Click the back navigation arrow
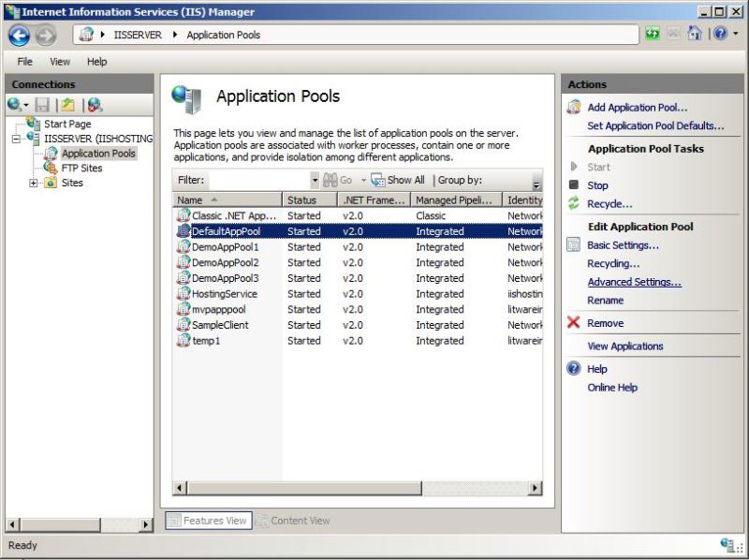749x560 pixels. point(19,36)
